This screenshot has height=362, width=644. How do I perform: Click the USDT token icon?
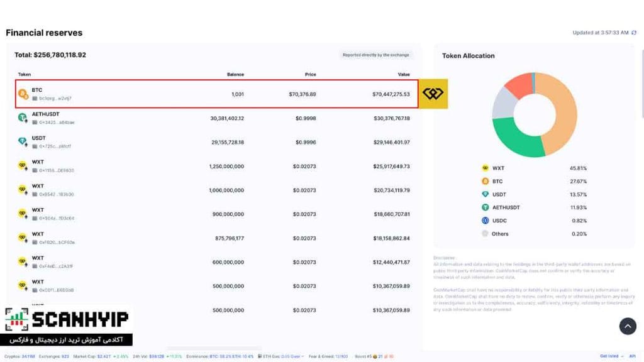[23, 142]
